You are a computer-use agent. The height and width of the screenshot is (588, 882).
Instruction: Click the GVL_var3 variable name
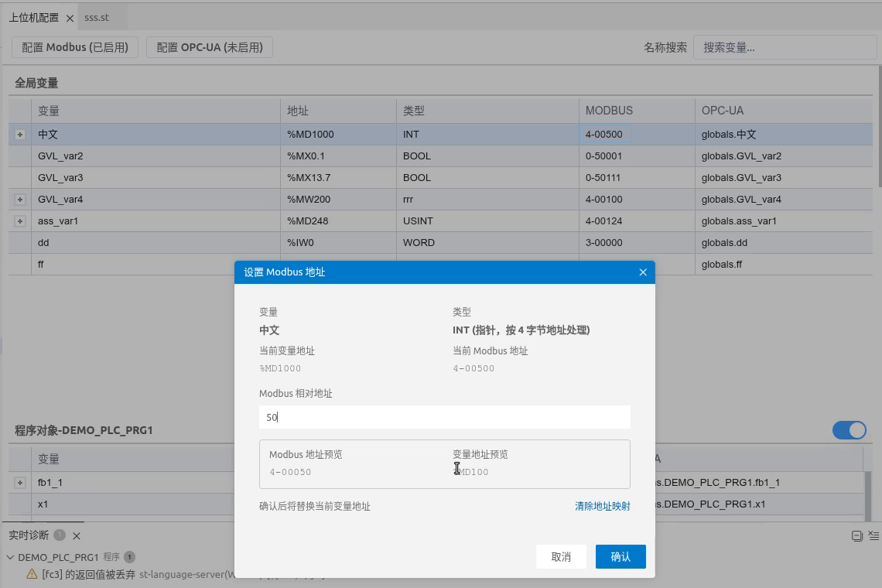click(60, 178)
